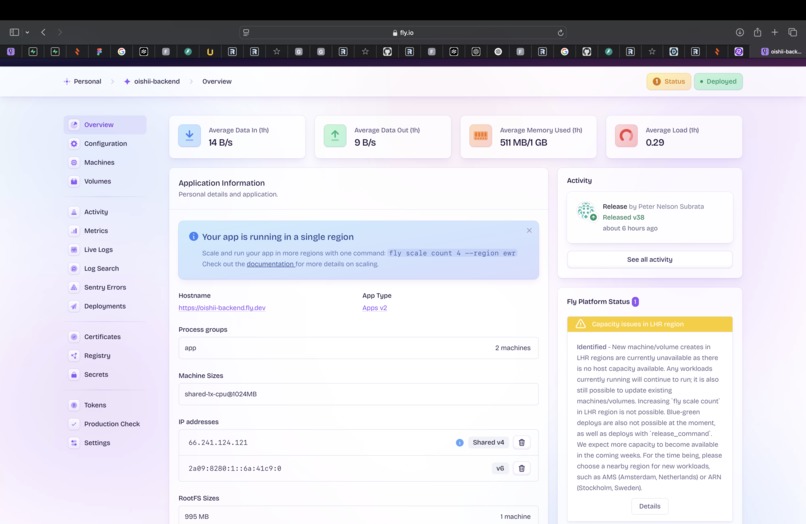Click the Production Check icon
The width and height of the screenshot is (806, 524).
point(74,424)
